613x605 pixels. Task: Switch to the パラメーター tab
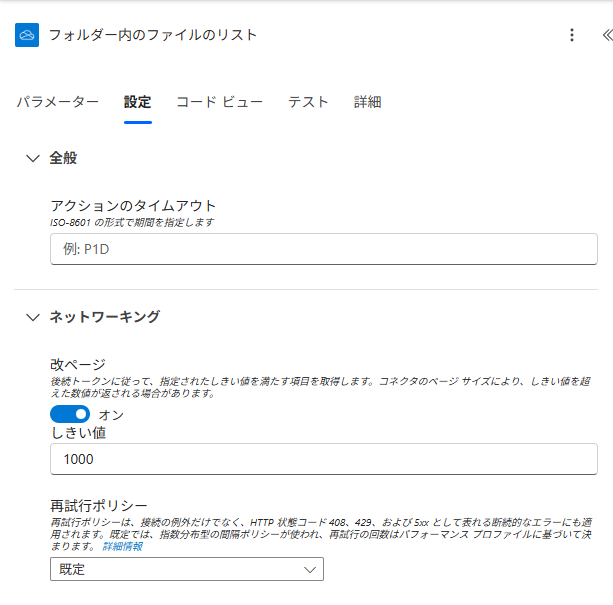pyautogui.click(x=57, y=102)
